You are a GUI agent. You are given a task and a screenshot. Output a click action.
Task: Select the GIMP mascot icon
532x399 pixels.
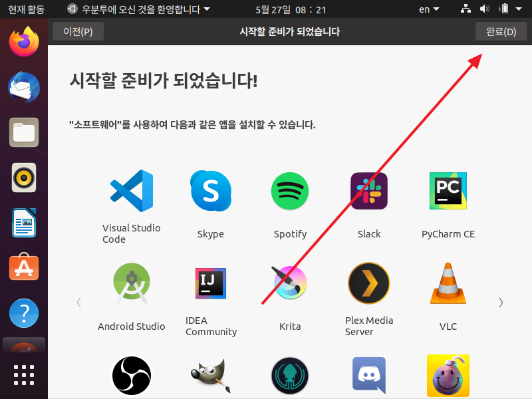[x=211, y=376]
